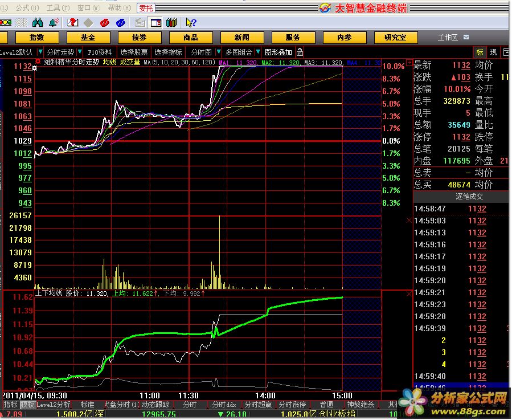Expand the 分时走势 dropdown arrow

79,52
